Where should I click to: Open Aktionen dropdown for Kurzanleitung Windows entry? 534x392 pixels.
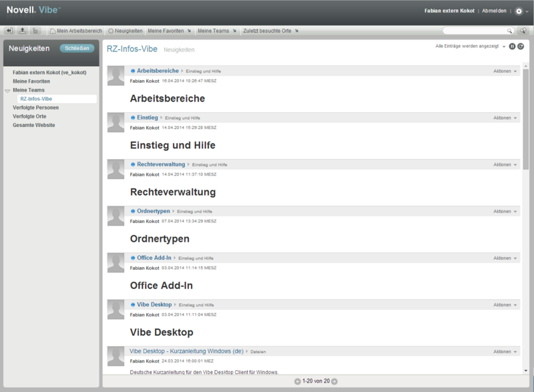(x=505, y=351)
